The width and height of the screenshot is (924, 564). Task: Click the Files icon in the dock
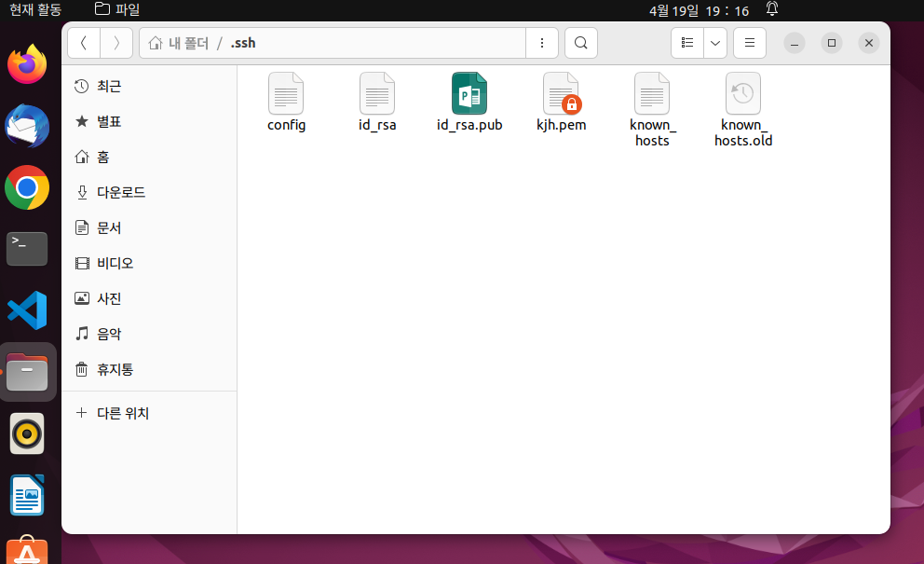(x=27, y=372)
